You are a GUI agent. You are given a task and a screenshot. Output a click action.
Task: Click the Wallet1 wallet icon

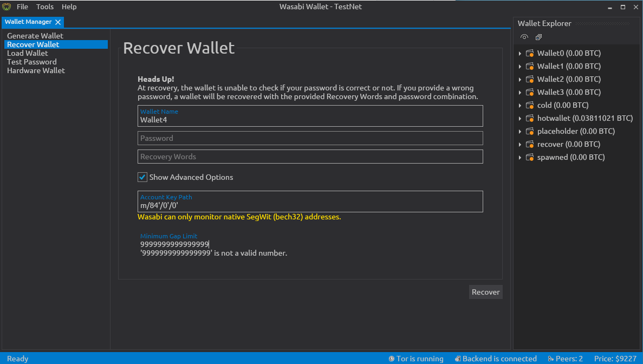click(x=530, y=67)
